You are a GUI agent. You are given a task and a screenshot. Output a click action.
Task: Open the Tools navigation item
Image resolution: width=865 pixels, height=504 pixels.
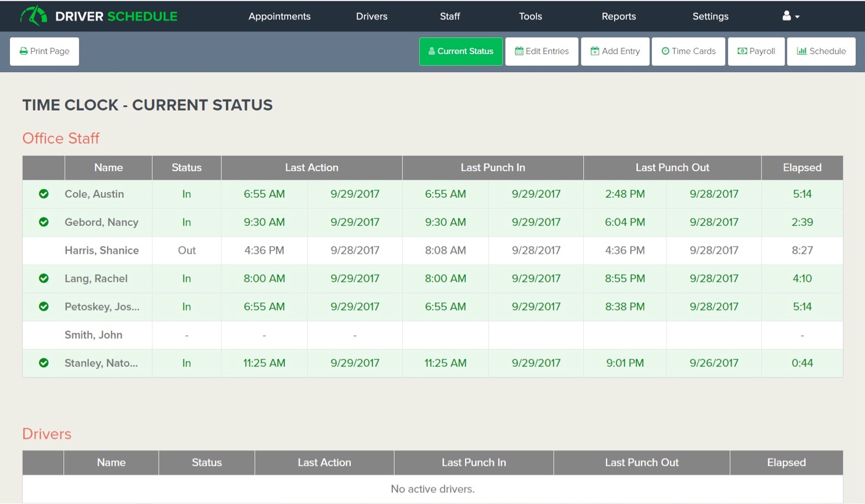pos(530,16)
